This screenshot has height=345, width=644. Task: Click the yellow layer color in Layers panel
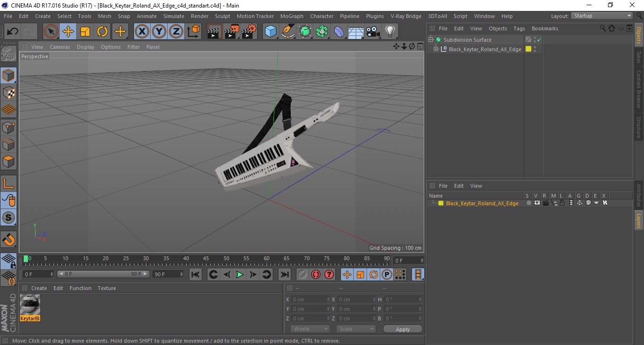[441, 203]
